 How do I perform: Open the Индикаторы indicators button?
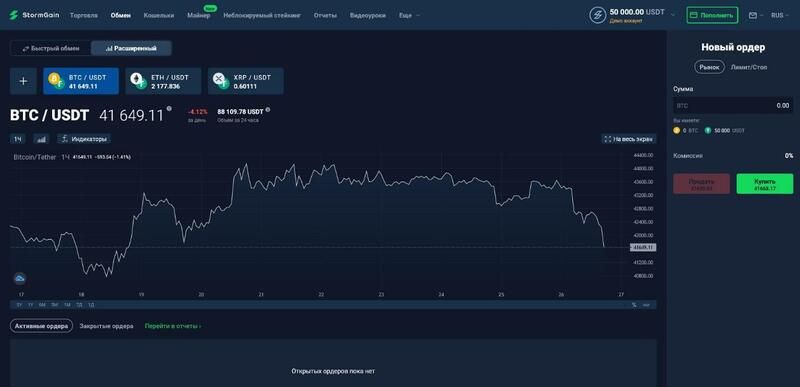tap(84, 139)
